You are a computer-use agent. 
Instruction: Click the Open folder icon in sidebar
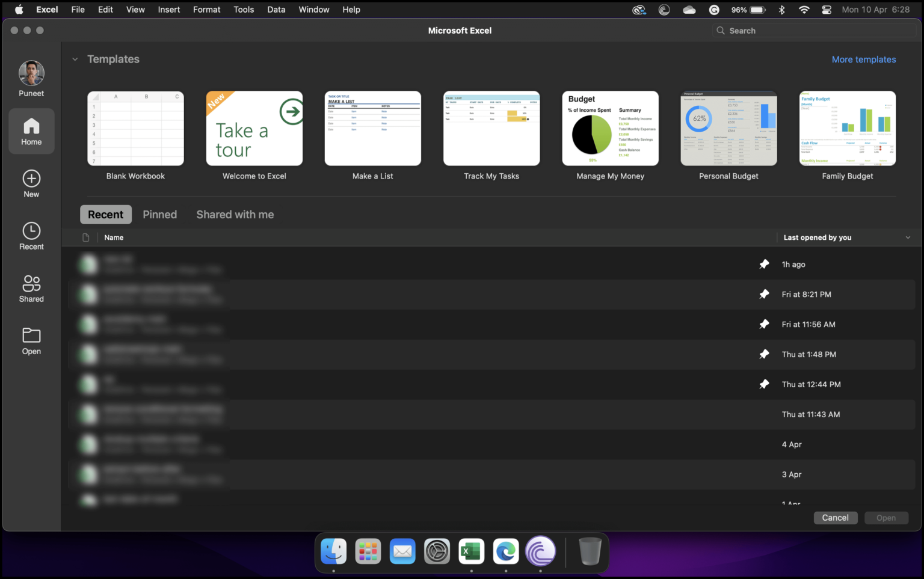(31, 335)
